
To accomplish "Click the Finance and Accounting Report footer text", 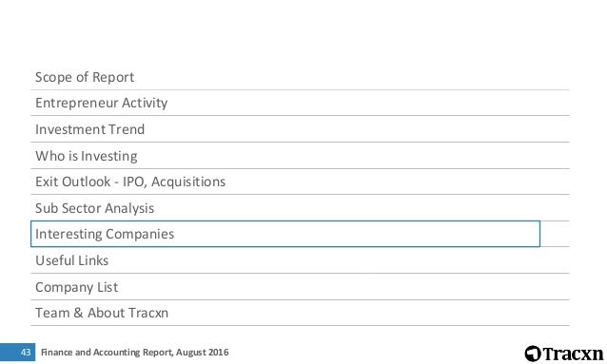I will pyautogui.click(x=106, y=352).
